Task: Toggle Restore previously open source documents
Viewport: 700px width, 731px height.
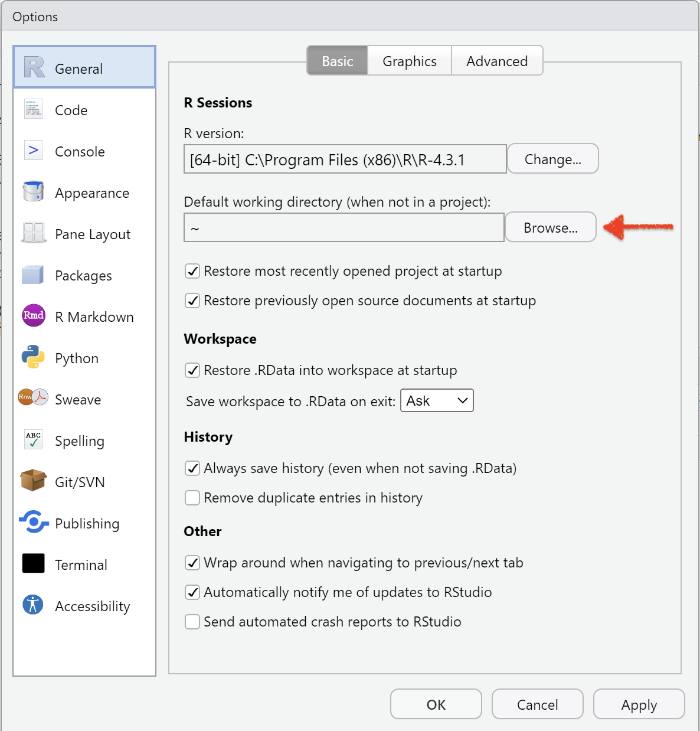Action: point(192,301)
